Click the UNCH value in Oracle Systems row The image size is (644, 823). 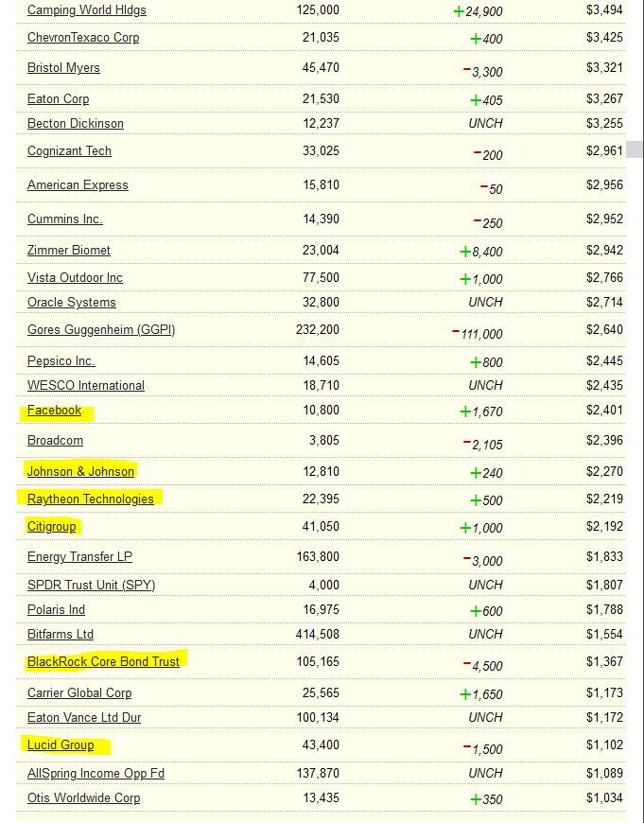[485, 303]
